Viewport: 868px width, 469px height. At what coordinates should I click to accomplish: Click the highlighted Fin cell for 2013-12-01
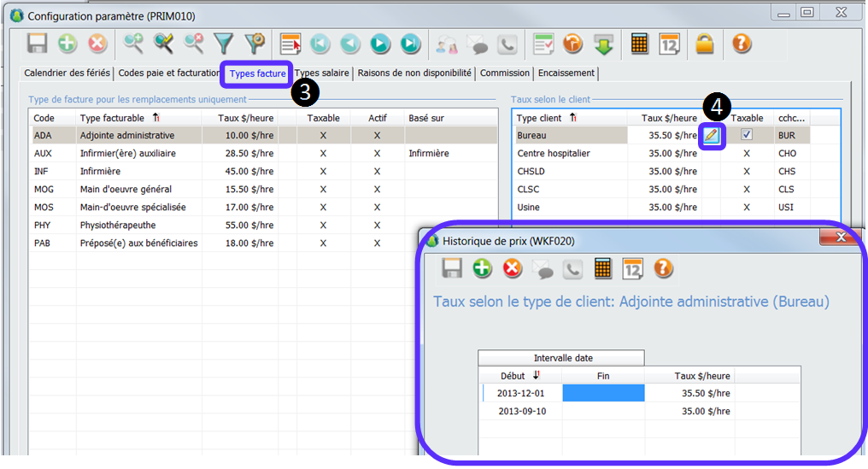coord(603,393)
